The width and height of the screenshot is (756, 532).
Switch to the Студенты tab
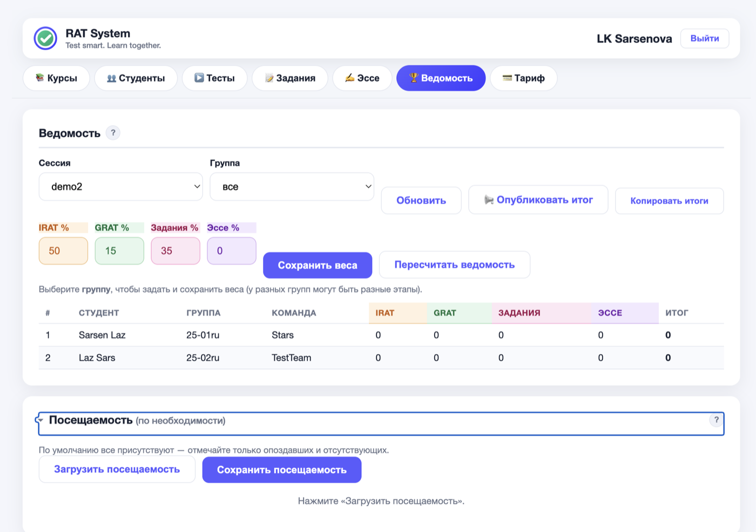[136, 78]
